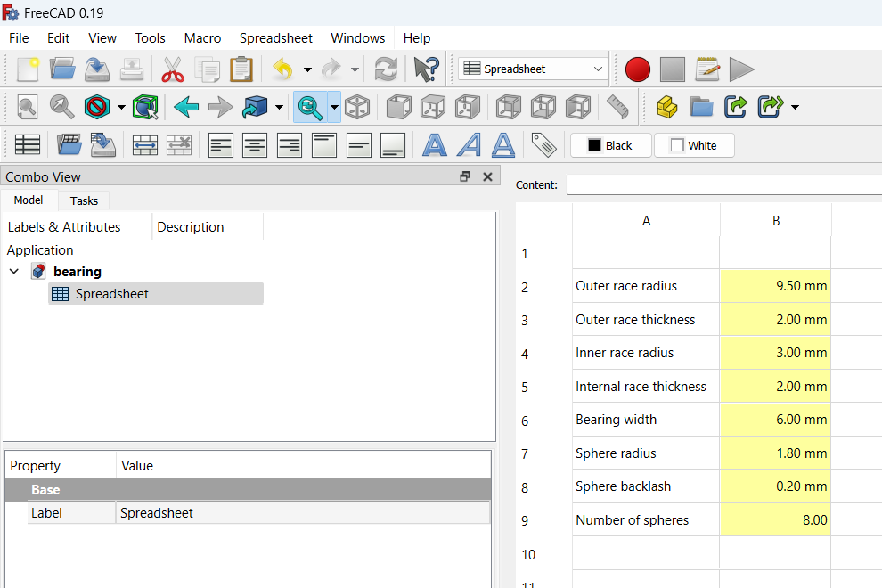Toggle bold text style A icon
Screen dimensions: 882x588
click(434, 145)
